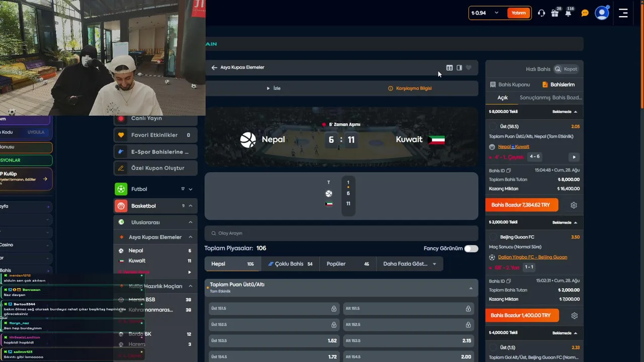Show the Açık bets tab
The image size is (644, 362).
(x=503, y=98)
